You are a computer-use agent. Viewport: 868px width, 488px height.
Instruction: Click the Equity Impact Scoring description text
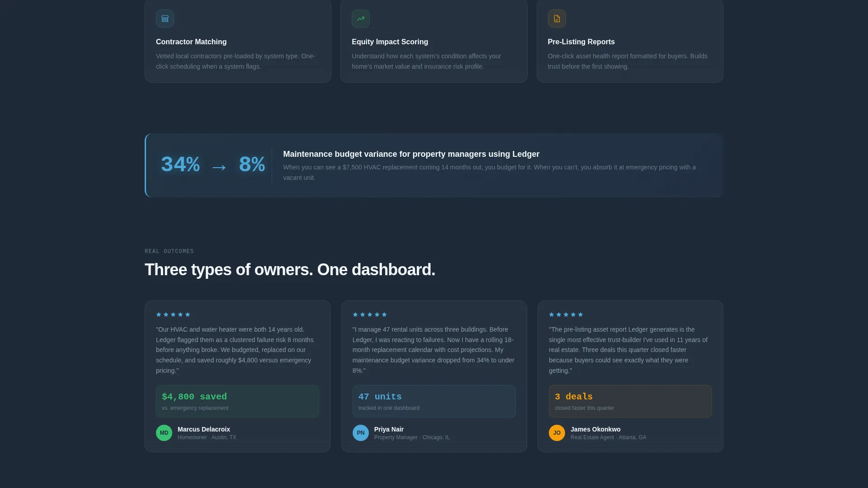point(426,61)
